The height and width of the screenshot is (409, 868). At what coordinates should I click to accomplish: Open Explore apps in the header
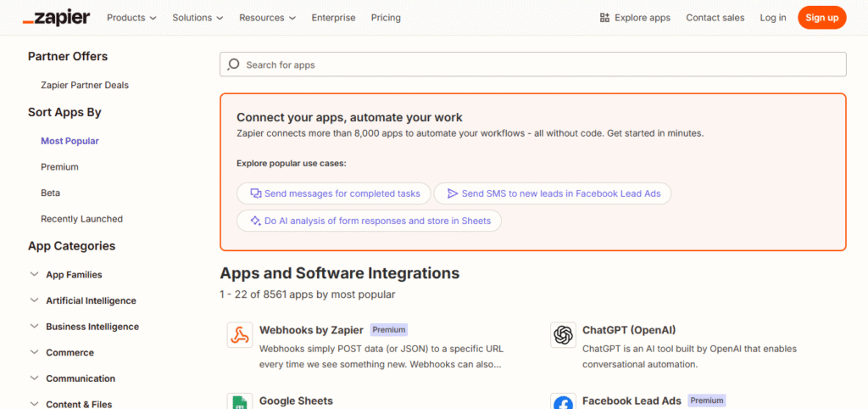pyautogui.click(x=635, y=18)
